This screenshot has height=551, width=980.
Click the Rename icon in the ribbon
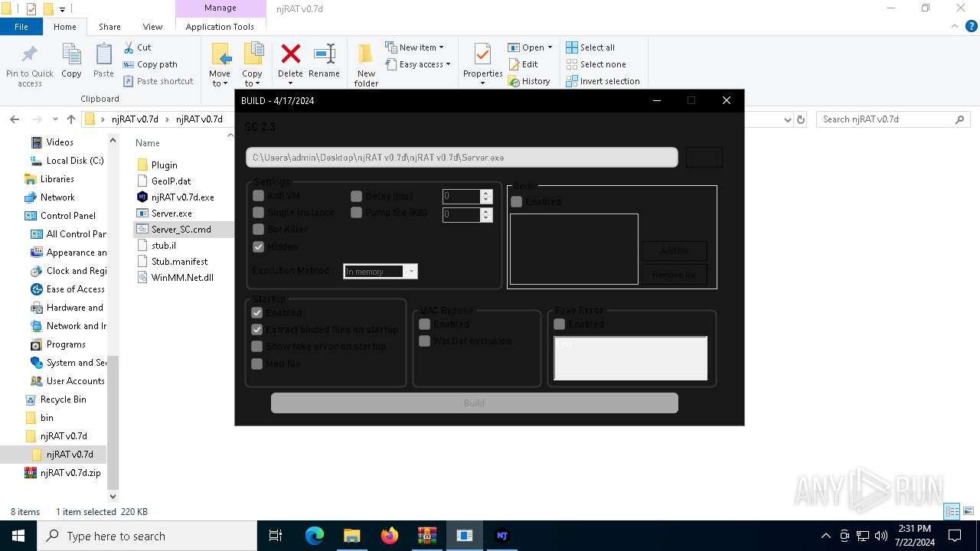point(325,54)
